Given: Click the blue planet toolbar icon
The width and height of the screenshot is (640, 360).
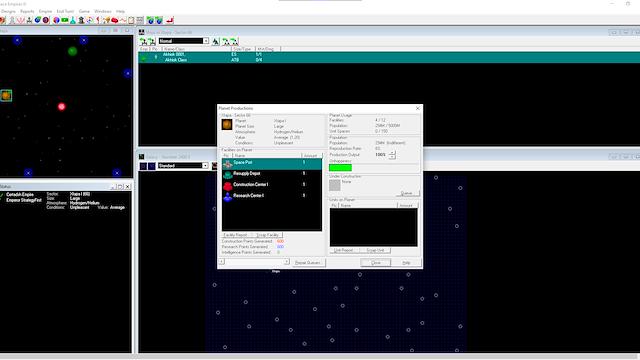Looking at the screenshot, I should (38, 20).
